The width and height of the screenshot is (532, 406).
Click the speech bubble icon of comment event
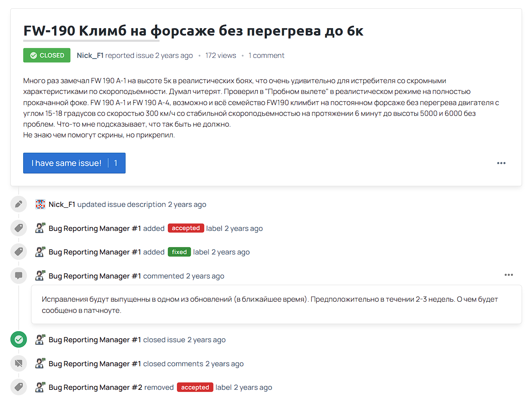(19, 276)
